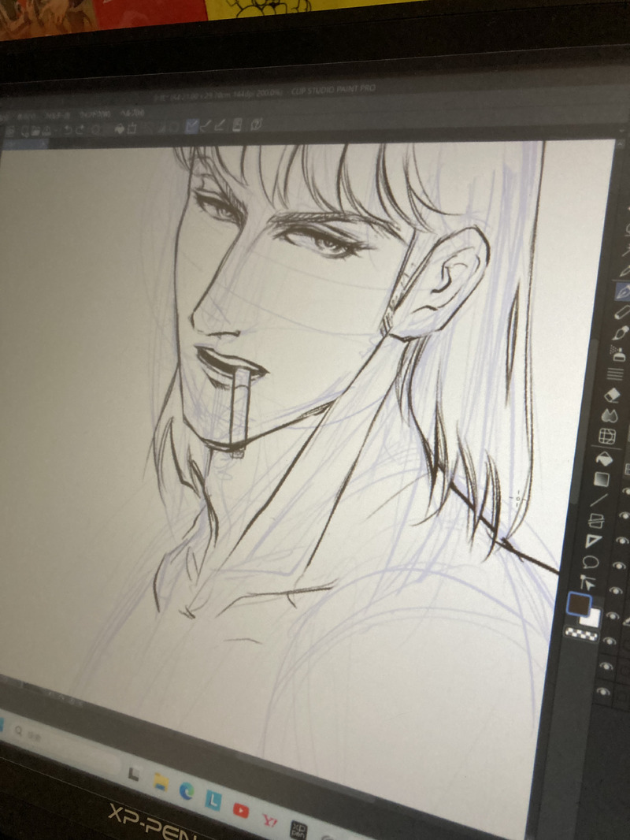Toggle layer eye beside the Correct line tool
630x840 pixels.
click(616, 590)
